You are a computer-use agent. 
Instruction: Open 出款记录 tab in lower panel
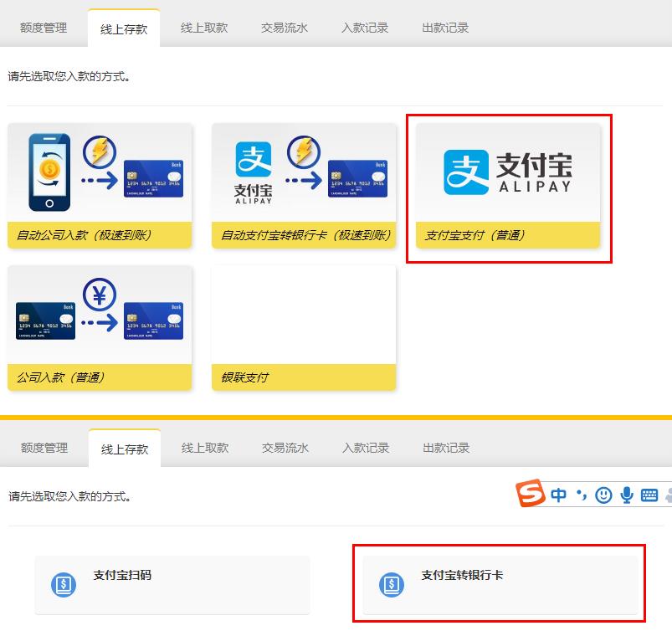(446, 448)
